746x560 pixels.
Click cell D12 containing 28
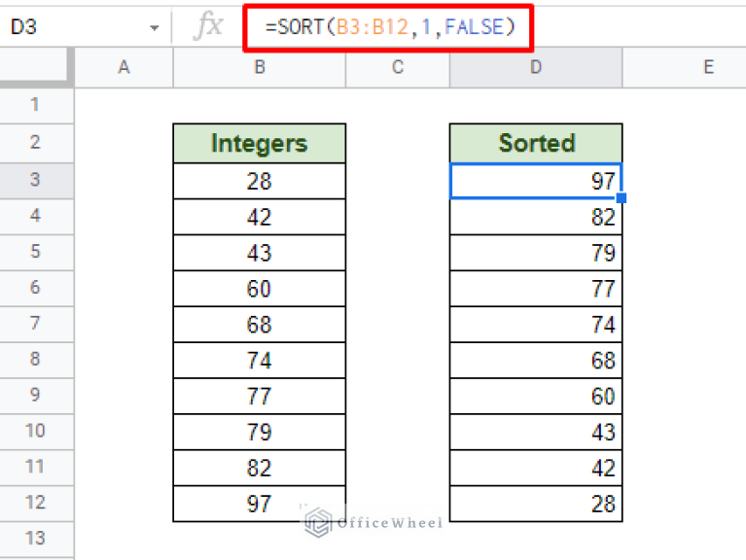[536, 504]
